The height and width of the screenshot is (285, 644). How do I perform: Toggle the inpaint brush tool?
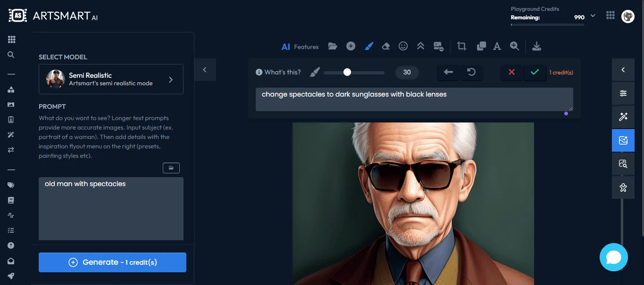tap(369, 46)
